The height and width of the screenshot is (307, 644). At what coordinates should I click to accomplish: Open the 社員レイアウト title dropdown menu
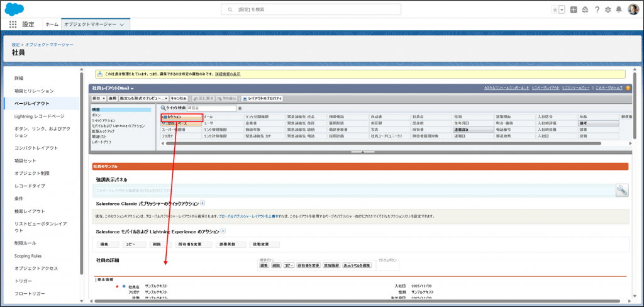[x=132, y=88]
